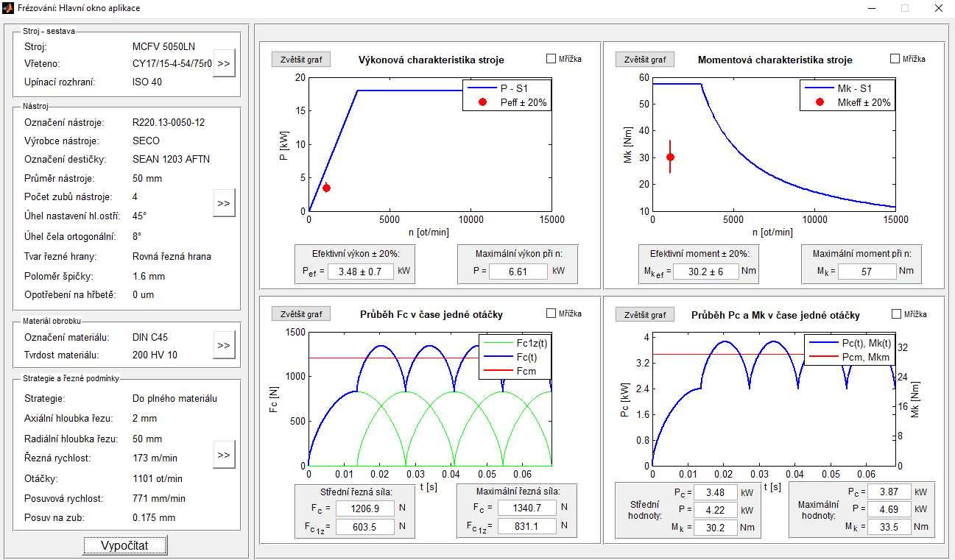Select Označení materiálu value DIN C45
The image size is (955, 560).
(x=150, y=338)
